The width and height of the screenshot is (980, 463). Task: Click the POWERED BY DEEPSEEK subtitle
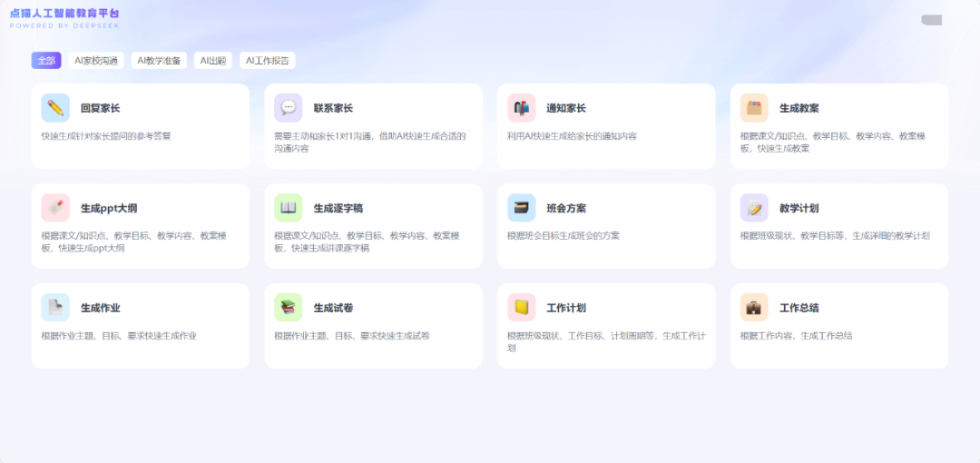(64, 25)
